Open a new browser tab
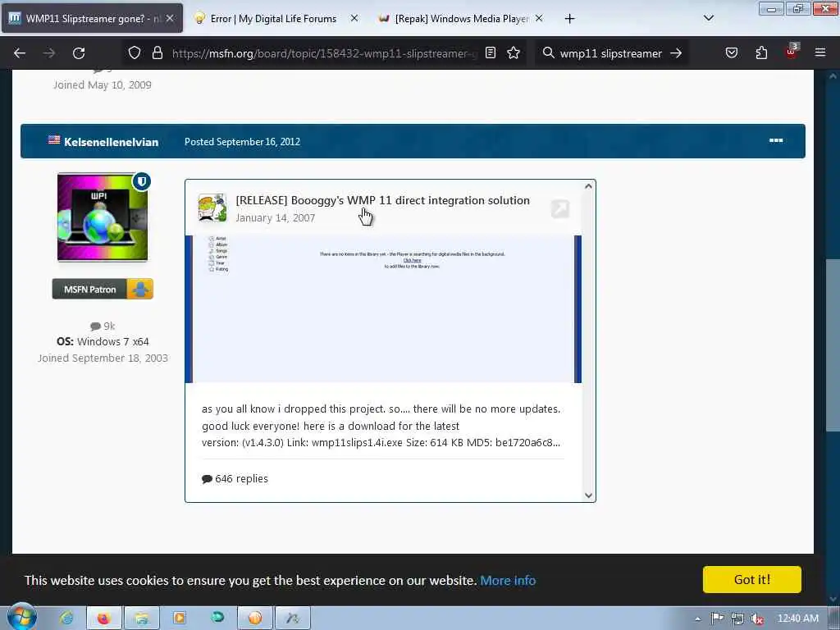 [x=569, y=19]
